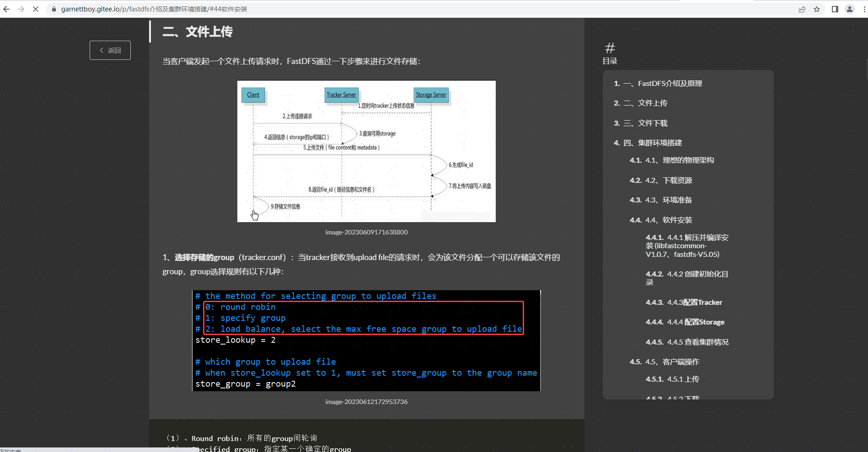The width and height of the screenshot is (868, 452).
Task: Go back using the browser back arrow
Action: click(6, 9)
